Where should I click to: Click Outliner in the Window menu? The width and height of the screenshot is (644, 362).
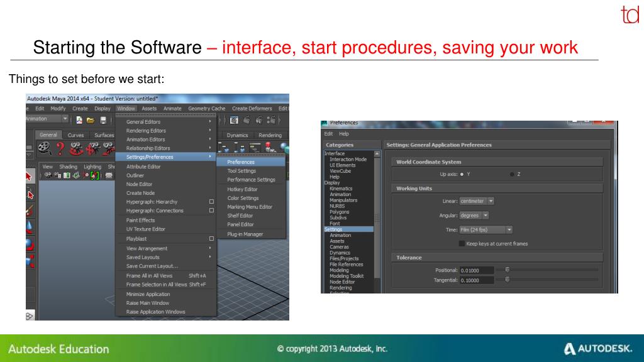[x=166, y=175]
